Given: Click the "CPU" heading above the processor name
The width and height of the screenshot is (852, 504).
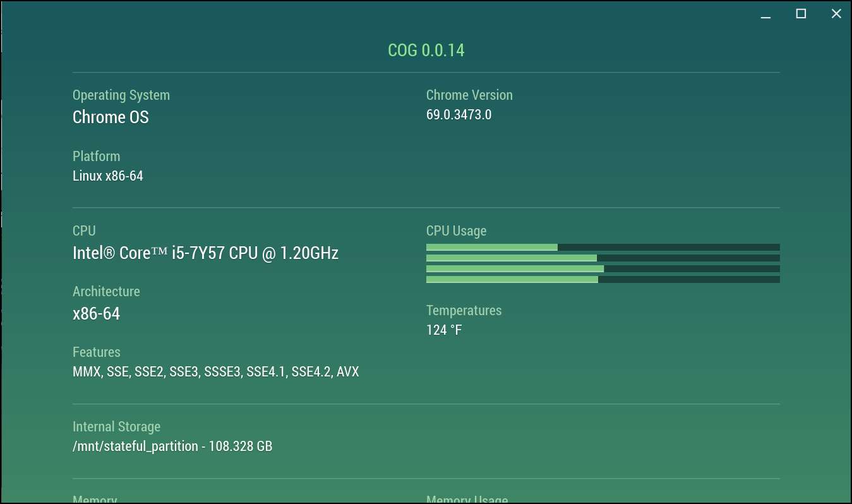Looking at the screenshot, I should (84, 231).
